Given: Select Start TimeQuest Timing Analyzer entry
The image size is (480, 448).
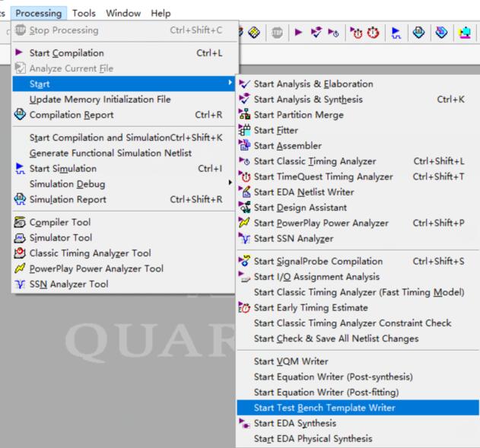Looking at the screenshot, I should [x=358, y=176].
